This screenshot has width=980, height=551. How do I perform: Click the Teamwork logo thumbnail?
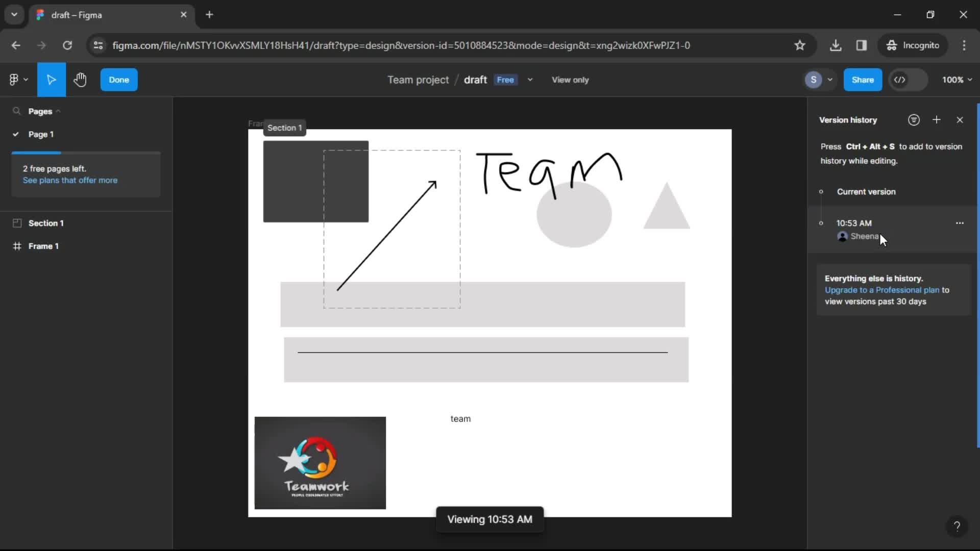(321, 463)
